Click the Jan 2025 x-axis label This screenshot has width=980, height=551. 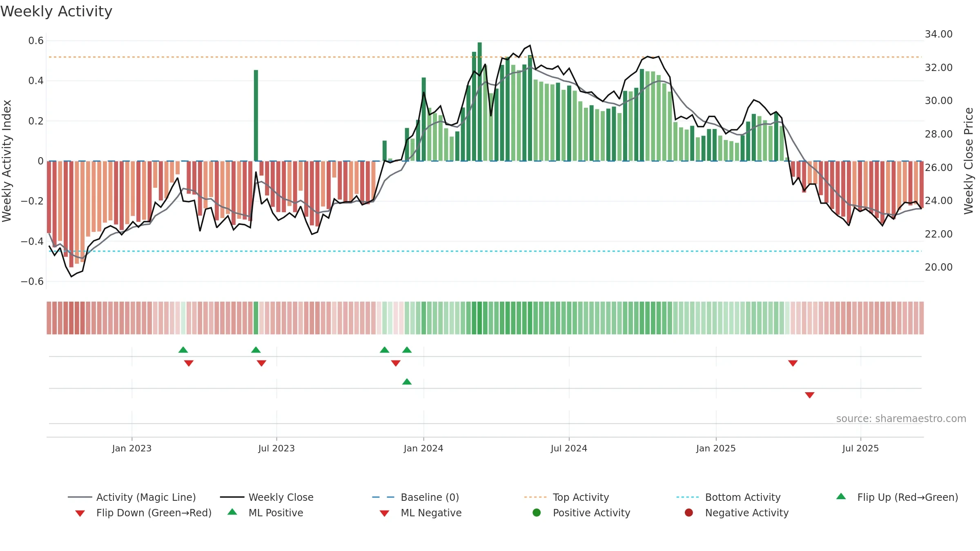(x=716, y=448)
